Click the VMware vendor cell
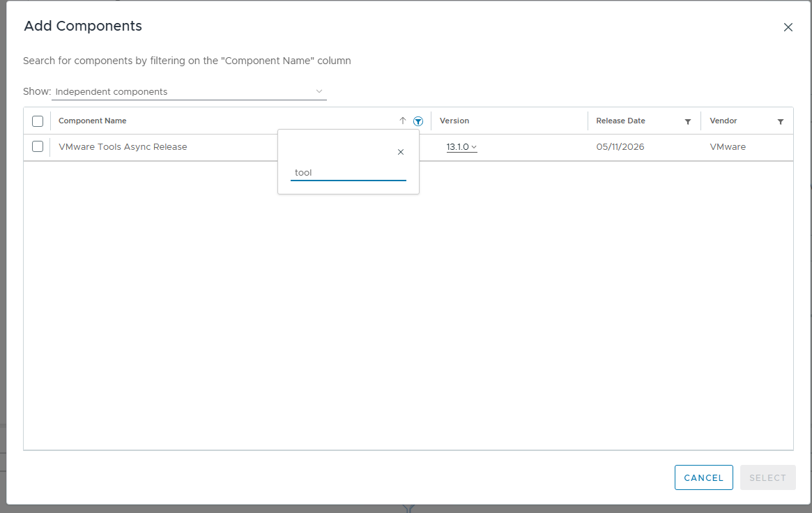The width and height of the screenshot is (812, 513). click(728, 147)
